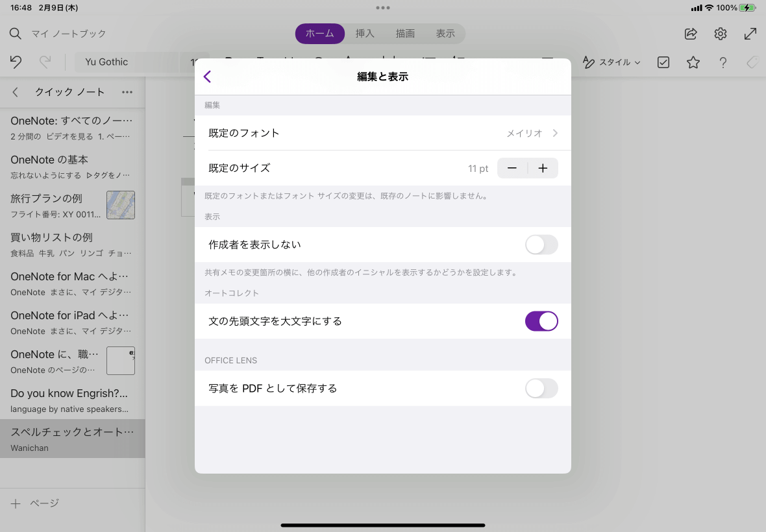Tap the OneNote に、職 page thumbnail
Image resolution: width=766 pixels, height=532 pixels.
click(121, 361)
